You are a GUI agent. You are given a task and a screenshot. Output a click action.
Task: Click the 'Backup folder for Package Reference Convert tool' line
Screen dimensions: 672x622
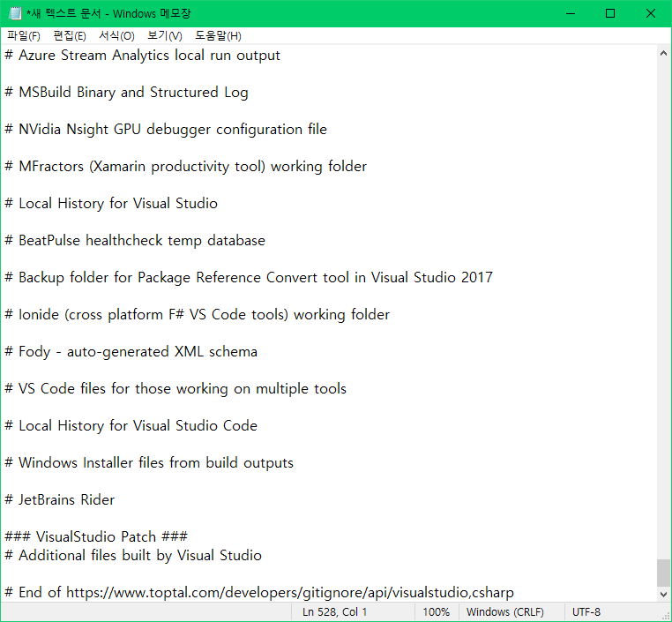pyautogui.click(x=249, y=277)
